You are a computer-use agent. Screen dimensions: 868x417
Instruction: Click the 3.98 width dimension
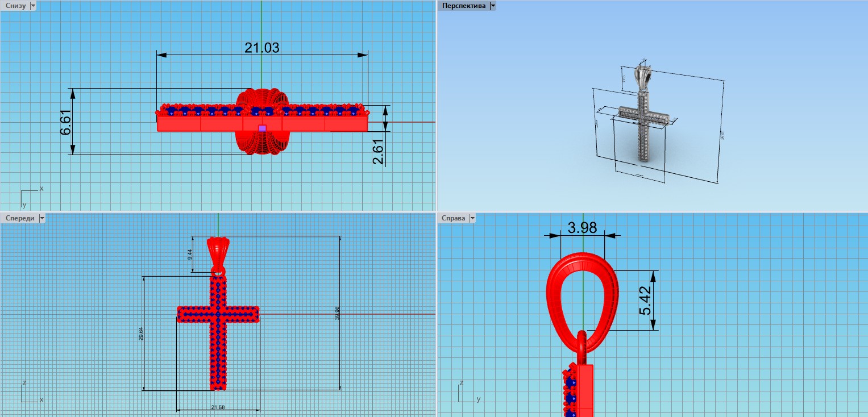582,228
